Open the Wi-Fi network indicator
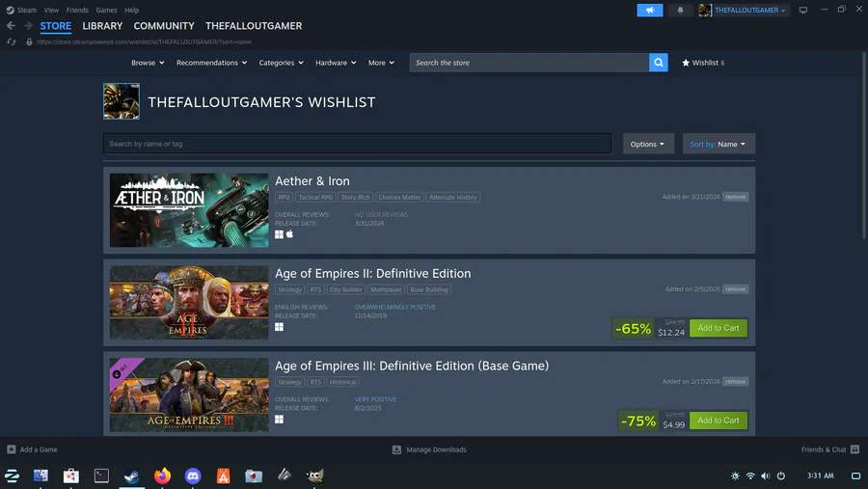This screenshot has width=868, height=489. (750, 475)
